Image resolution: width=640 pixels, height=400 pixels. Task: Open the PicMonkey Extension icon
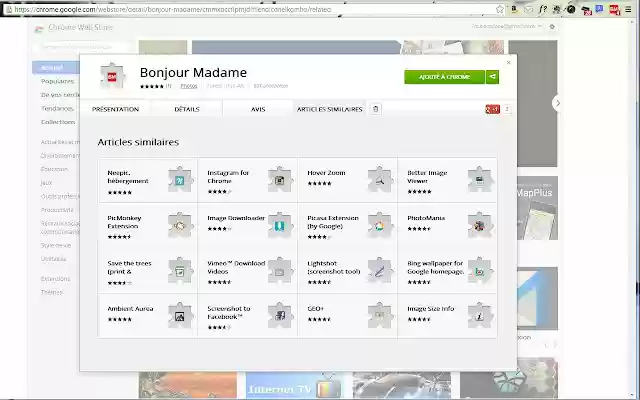180,224
